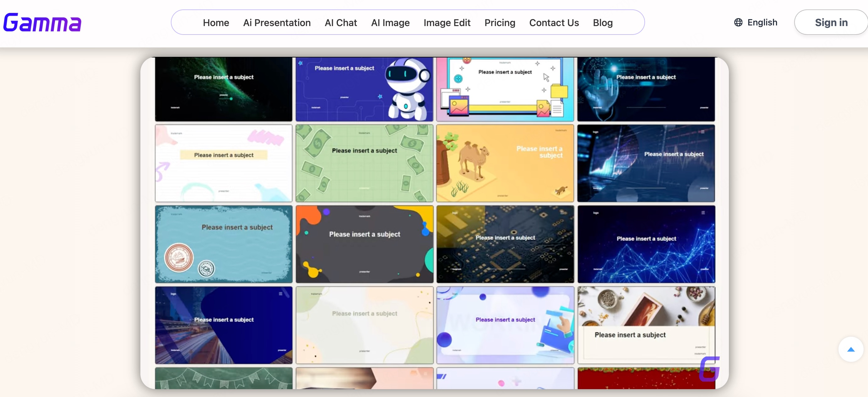
Task: Visit the Blog link
Action: click(602, 23)
